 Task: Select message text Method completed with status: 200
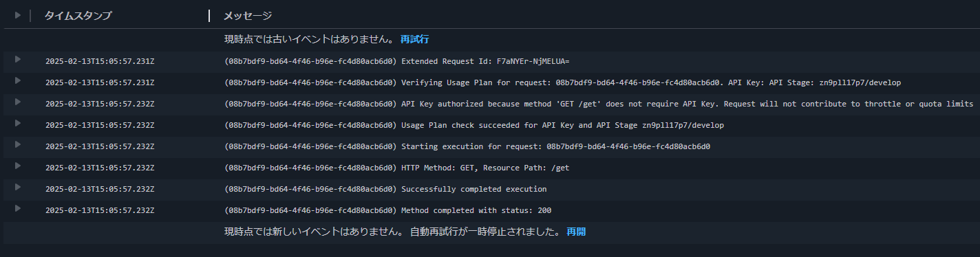point(476,210)
